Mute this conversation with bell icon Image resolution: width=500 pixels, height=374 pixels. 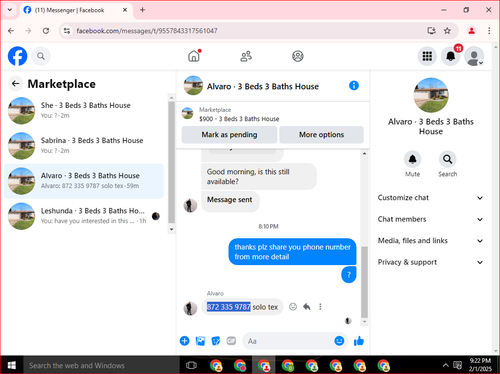point(412,159)
